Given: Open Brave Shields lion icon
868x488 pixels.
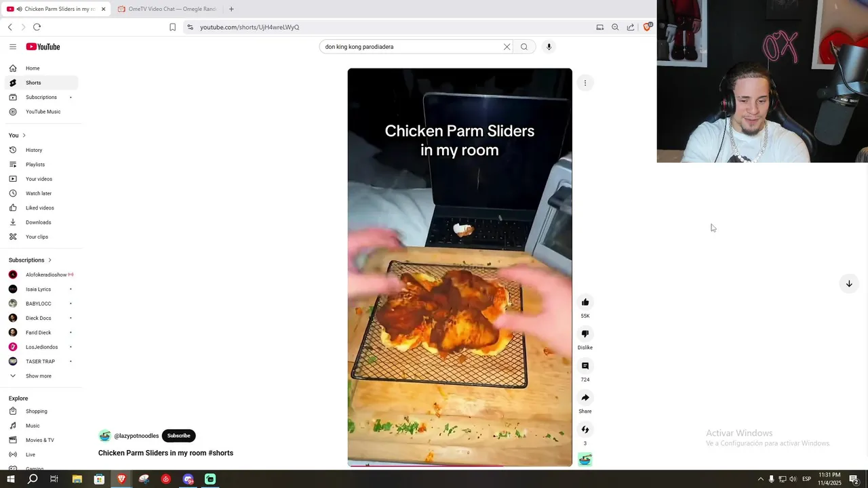Looking at the screenshot, I should (647, 27).
